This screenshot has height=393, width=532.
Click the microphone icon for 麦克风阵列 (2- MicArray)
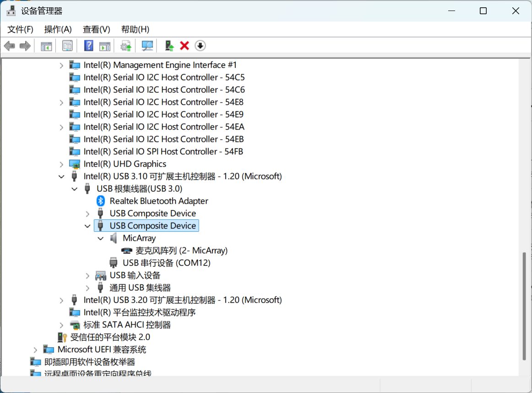point(126,251)
